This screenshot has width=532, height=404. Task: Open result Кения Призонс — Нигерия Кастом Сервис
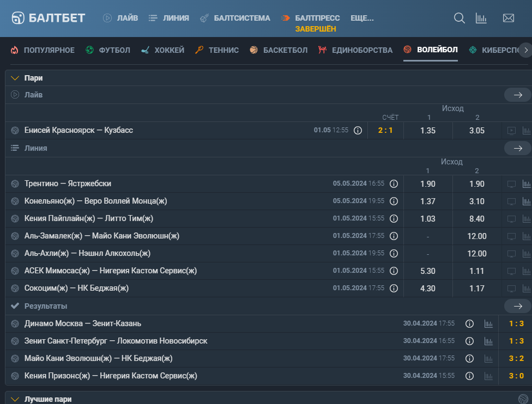point(111,376)
